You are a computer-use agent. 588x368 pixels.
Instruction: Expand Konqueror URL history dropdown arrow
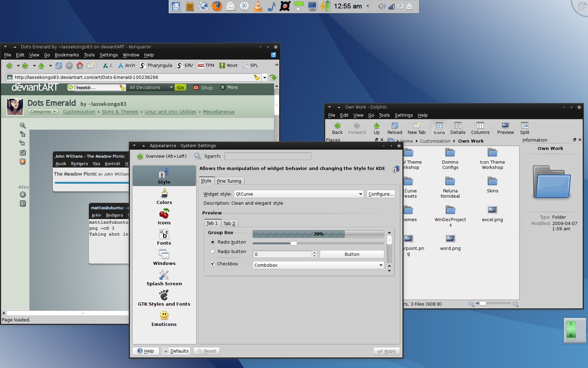pyautogui.click(x=265, y=77)
